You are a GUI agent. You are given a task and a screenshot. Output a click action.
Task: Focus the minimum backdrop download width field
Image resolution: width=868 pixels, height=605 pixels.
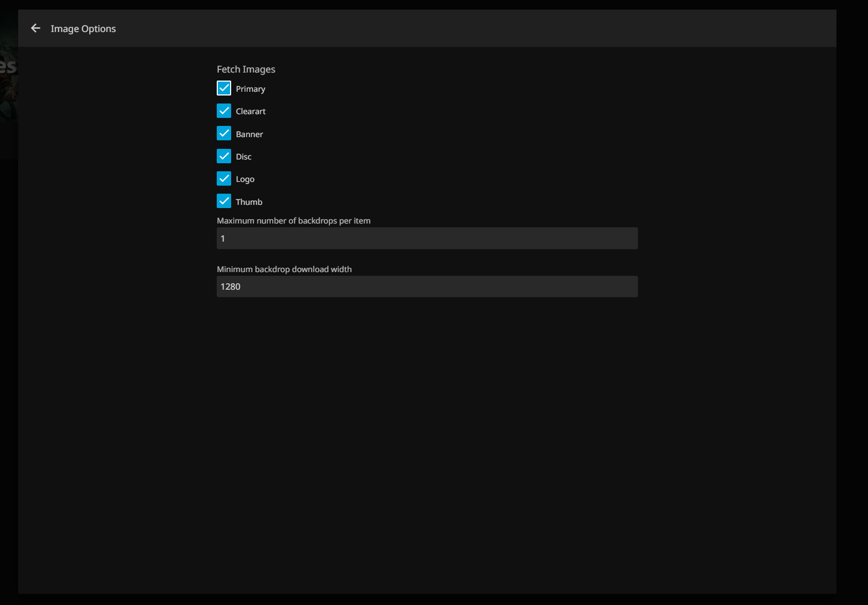pos(427,286)
